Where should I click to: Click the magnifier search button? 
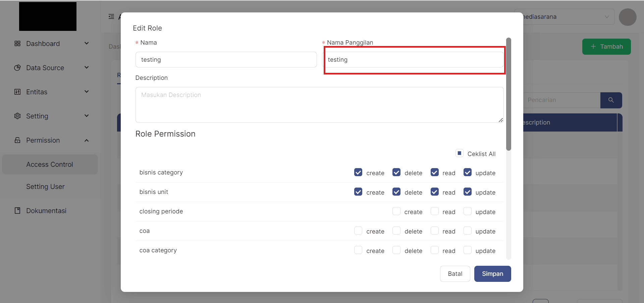tap(611, 100)
